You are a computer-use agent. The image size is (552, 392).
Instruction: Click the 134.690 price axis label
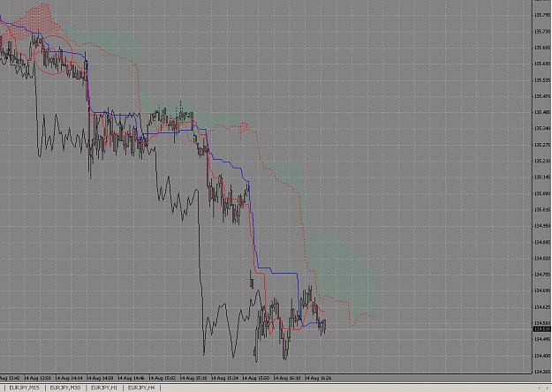[542, 290]
